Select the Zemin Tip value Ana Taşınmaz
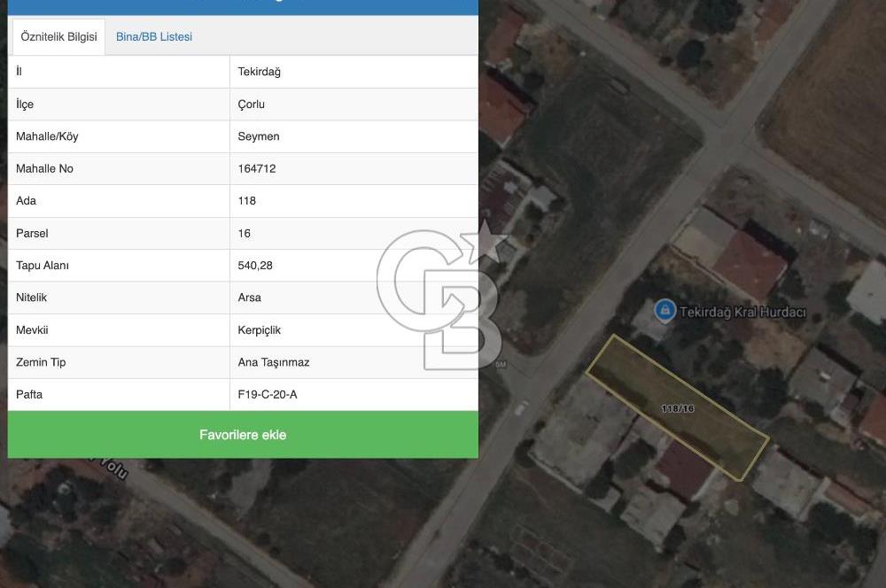The image size is (886, 588). 274,362
